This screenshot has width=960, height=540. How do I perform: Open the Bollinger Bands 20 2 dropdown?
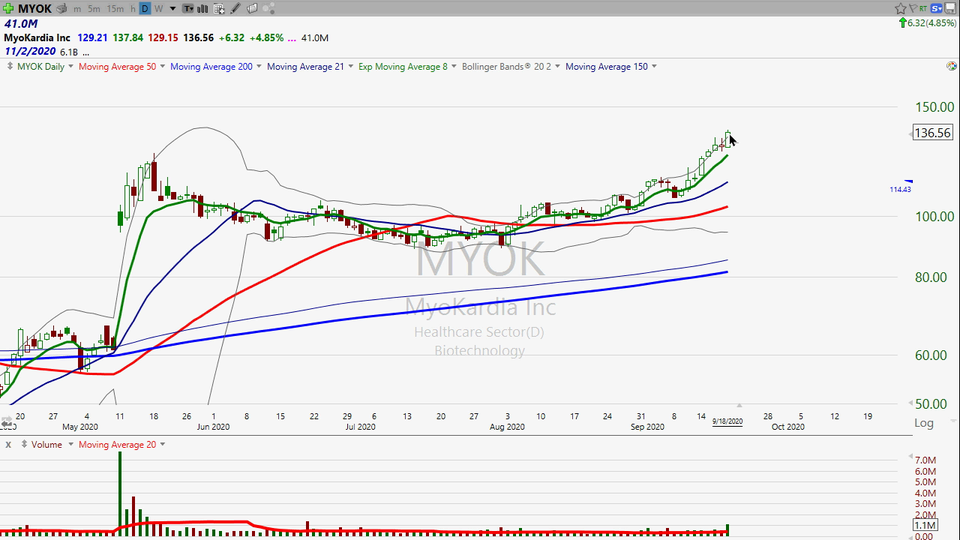(x=557, y=67)
